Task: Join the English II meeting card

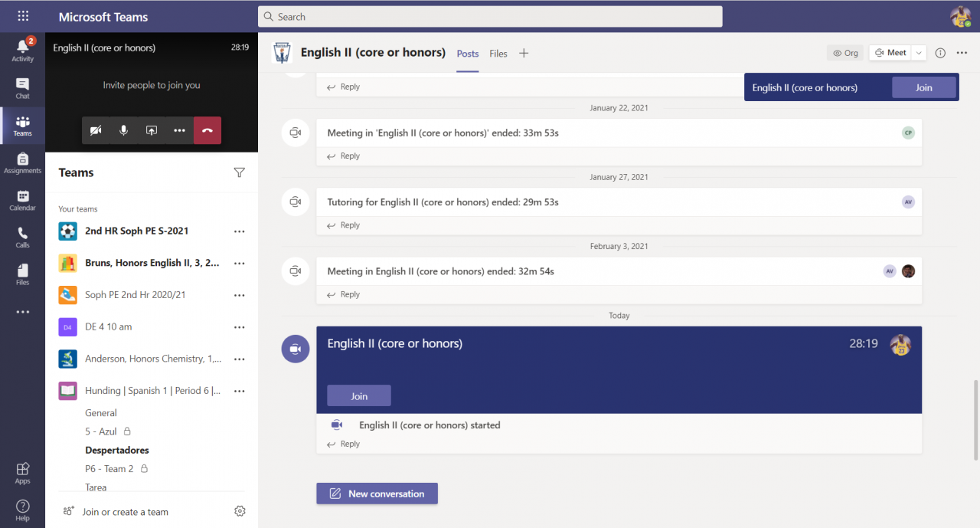Action: pos(359,395)
